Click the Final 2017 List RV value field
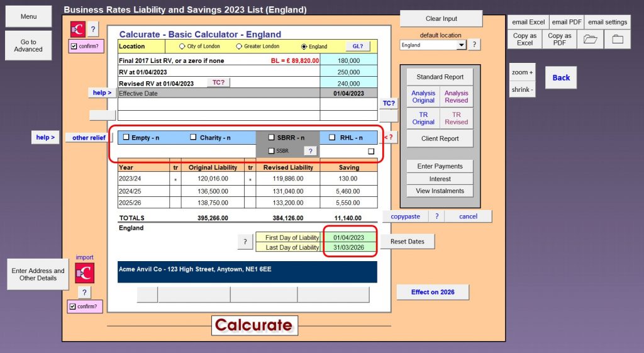Image resolution: width=644 pixels, height=353 pixels. tap(348, 60)
